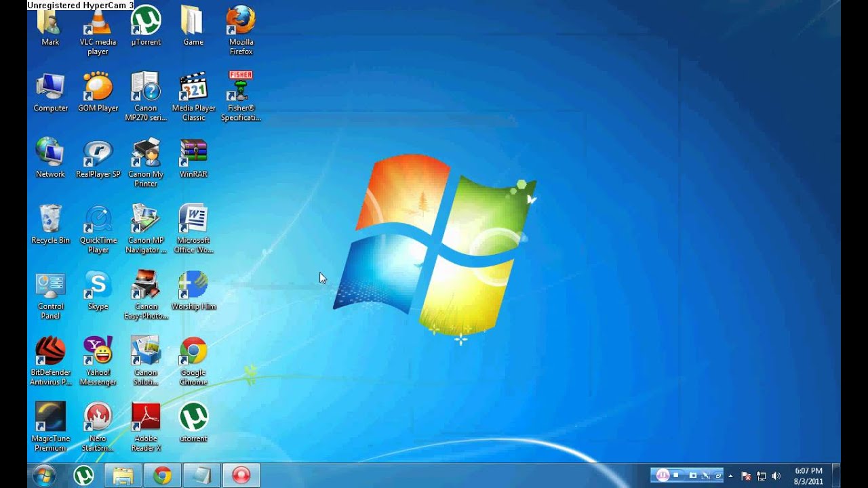Open the Control Panel desktop icon
Image resolution: width=868 pixels, height=488 pixels.
[x=51, y=296]
